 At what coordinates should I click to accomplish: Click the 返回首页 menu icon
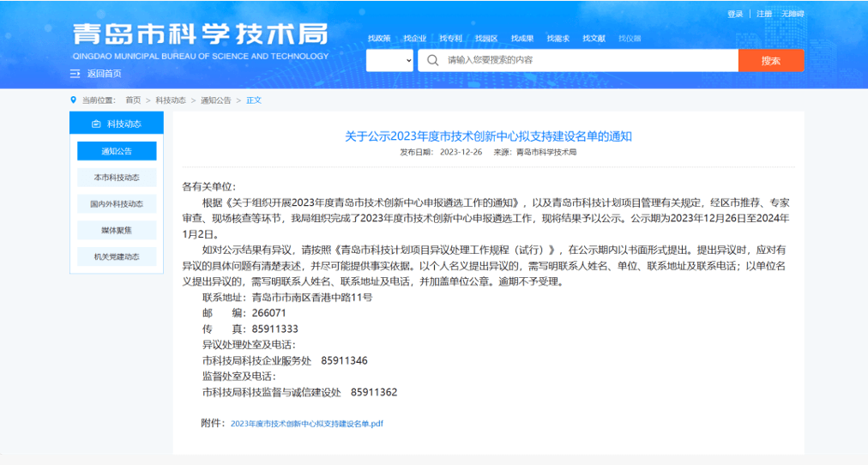pos(75,74)
